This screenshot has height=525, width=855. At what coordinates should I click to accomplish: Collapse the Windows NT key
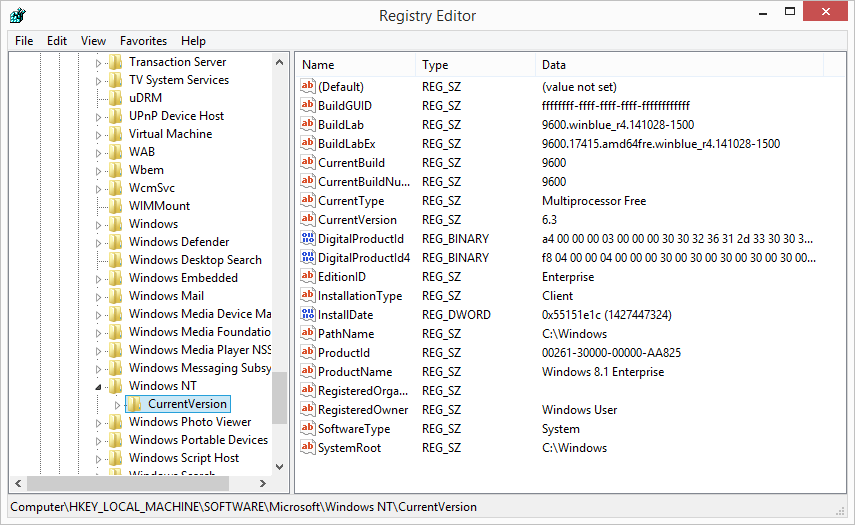tap(98, 387)
